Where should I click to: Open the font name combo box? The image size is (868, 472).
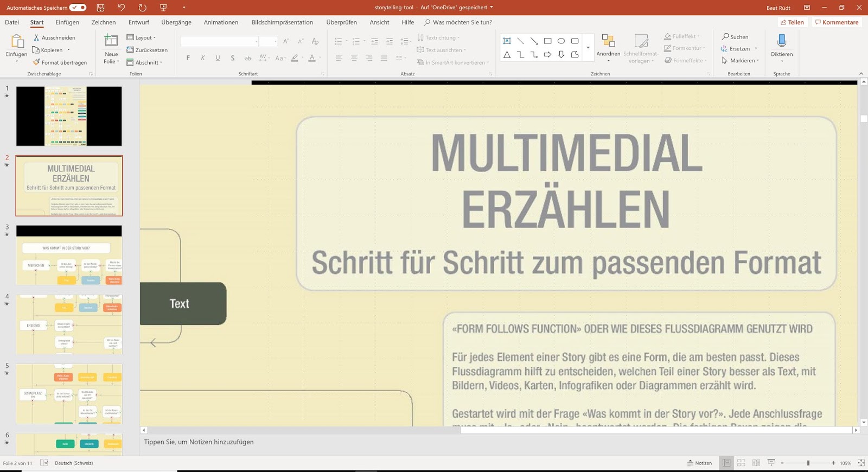[220, 41]
